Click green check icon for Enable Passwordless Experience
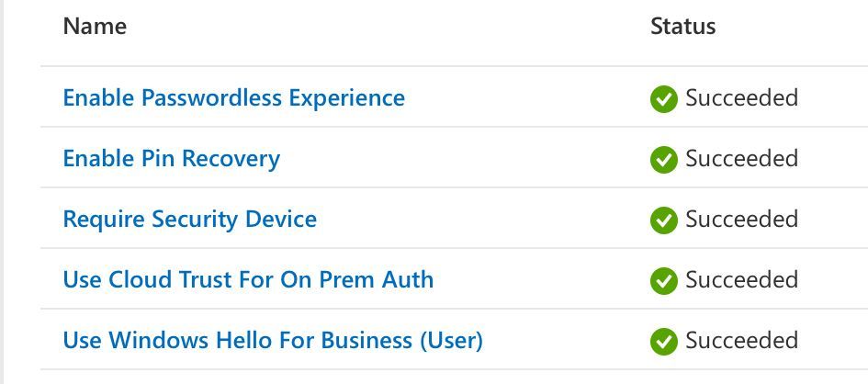 click(x=664, y=99)
